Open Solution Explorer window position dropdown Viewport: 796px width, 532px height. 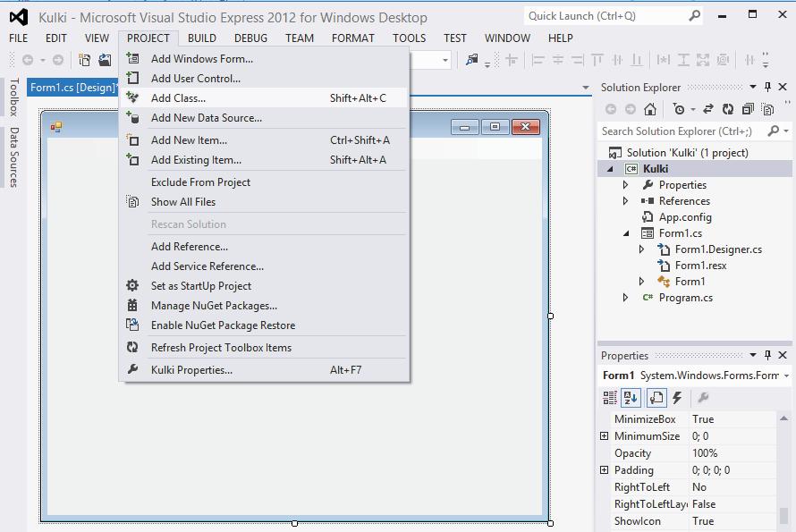pos(753,87)
